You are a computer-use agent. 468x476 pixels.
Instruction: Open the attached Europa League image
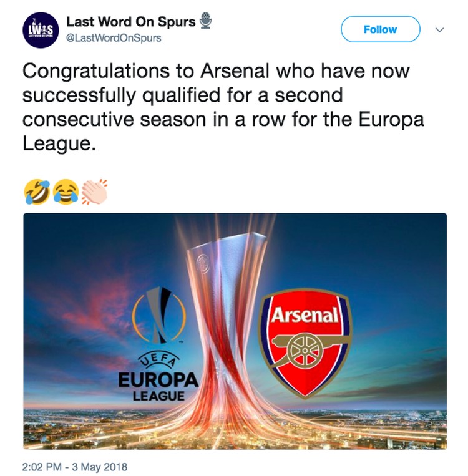click(x=235, y=331)
